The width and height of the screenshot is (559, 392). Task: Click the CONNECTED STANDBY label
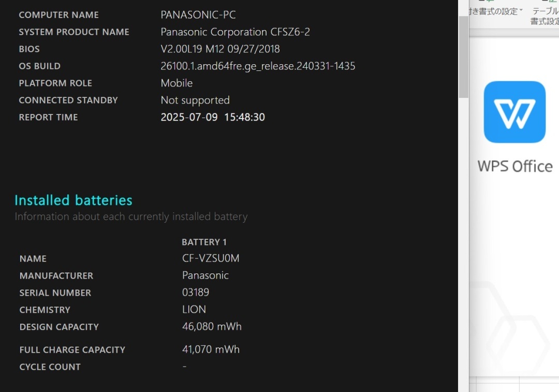[x=68, y=100]
